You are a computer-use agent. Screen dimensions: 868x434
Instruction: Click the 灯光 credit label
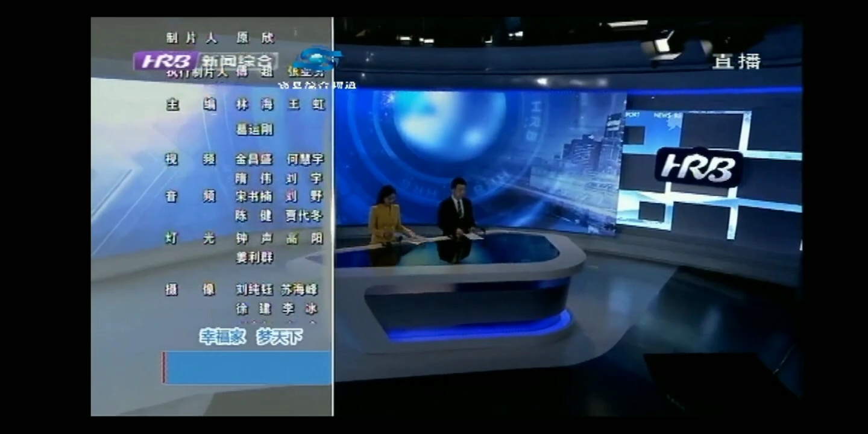click(190, 239)
